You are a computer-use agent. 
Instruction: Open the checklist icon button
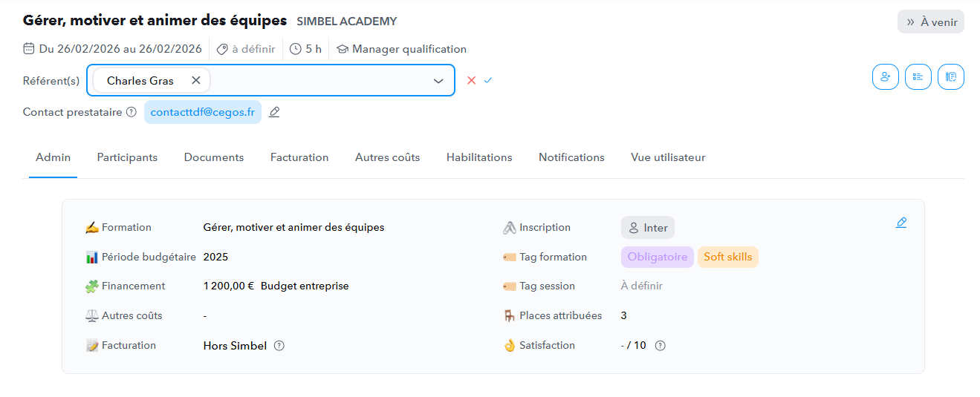tap(918, 76)
